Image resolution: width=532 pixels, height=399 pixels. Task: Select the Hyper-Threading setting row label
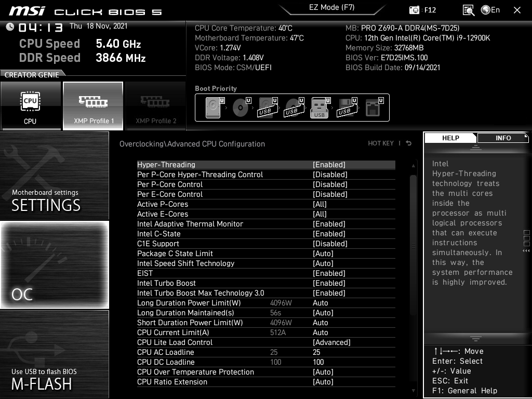click(x=166, y=165)
